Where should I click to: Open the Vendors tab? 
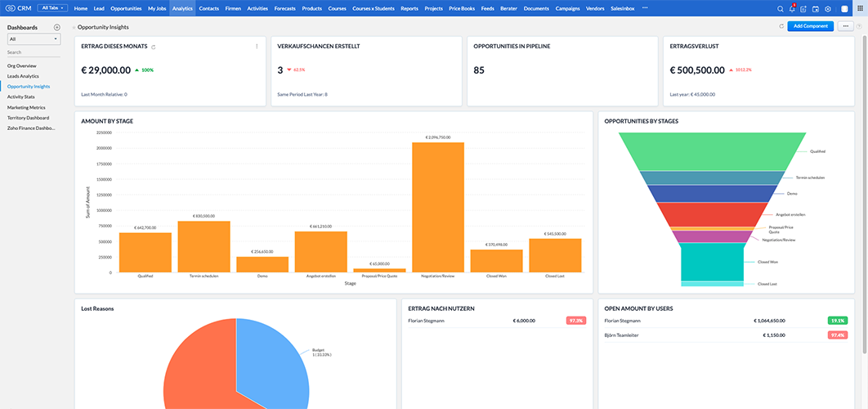[595, 9]
